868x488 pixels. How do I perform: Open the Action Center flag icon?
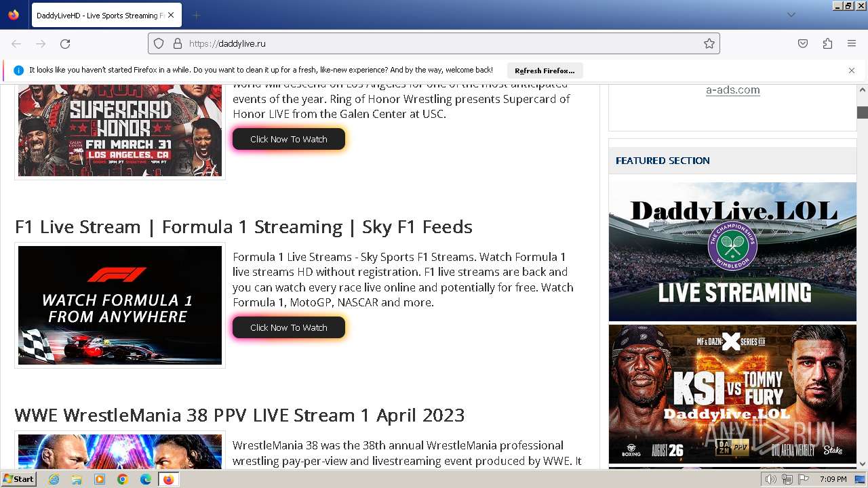pos(804,479)
